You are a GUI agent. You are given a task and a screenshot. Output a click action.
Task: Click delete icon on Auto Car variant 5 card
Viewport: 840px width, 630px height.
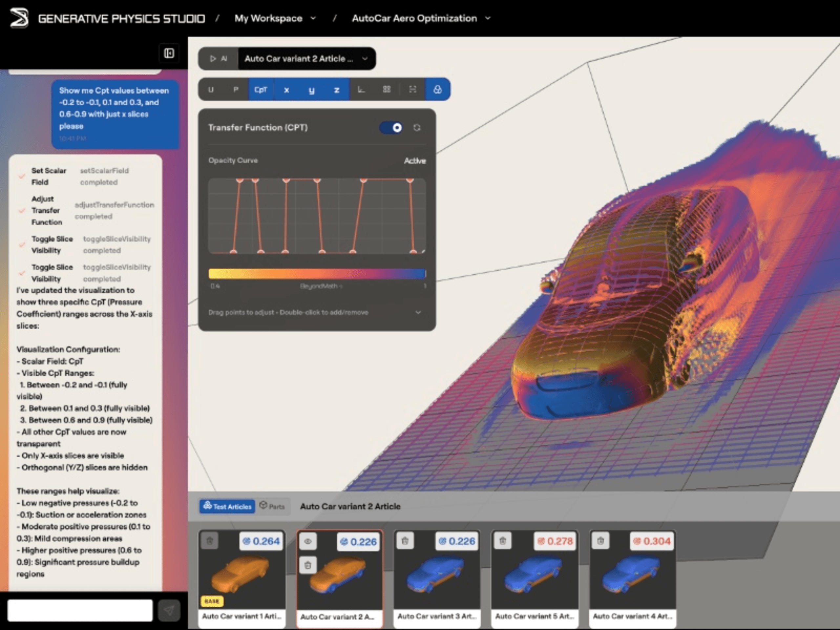click(x=503, y=541)
